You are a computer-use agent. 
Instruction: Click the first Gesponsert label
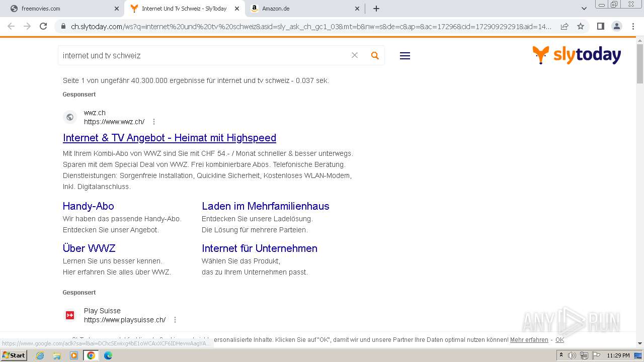coord(79,95)
